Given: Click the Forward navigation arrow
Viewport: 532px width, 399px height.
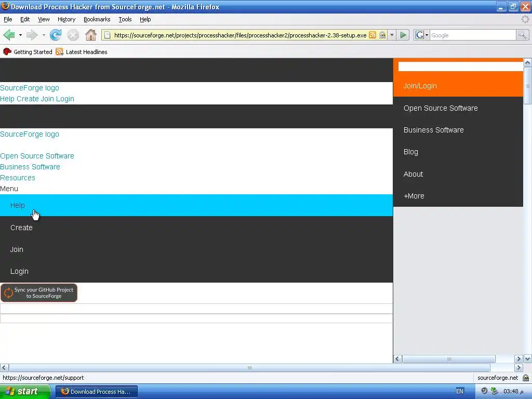Looking at the screenshot, I should click(x=32, y=35).
